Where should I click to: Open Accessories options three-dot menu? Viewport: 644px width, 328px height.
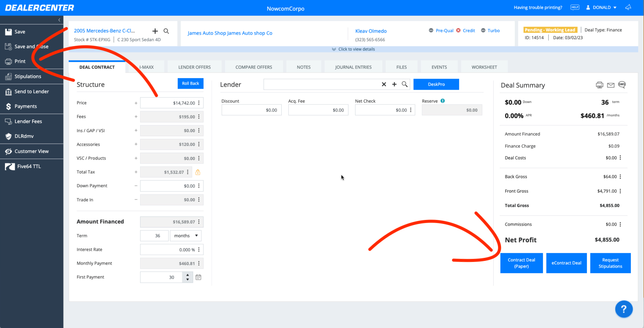(199, 144)
